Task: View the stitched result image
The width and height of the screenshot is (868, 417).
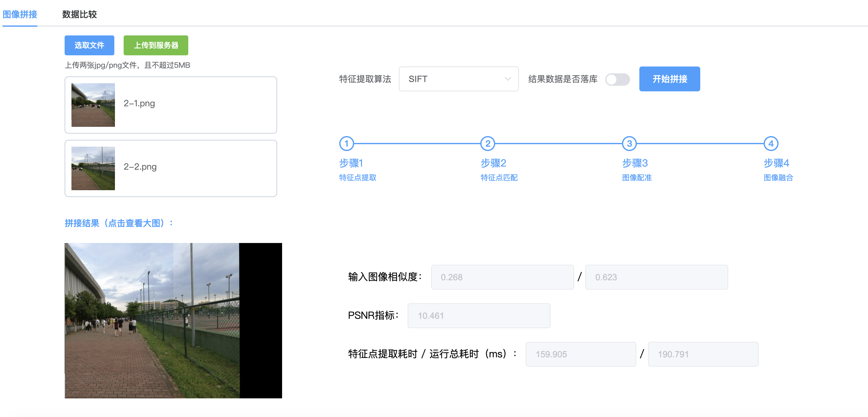Action: pyautogui.click(x=173, y=320)
